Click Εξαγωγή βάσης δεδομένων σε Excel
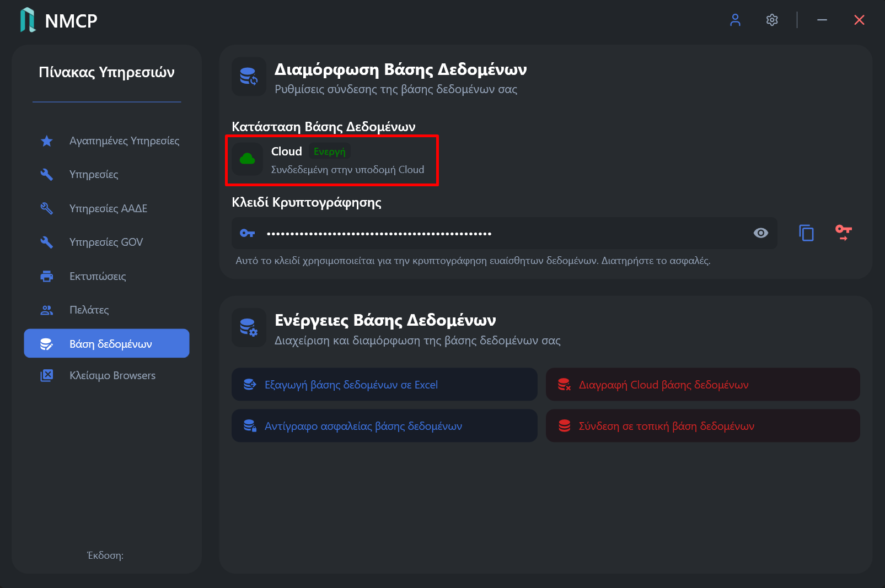 (x=384, y=385)
